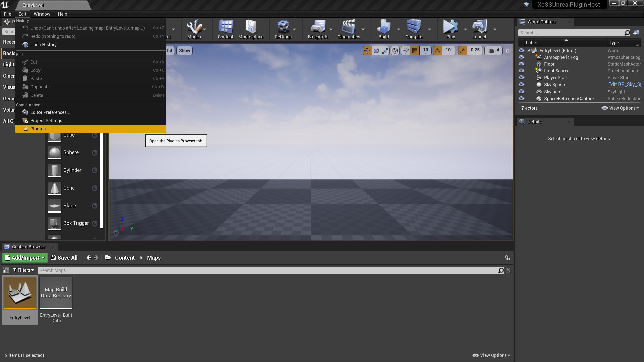Toggle scale snapping in the viewport
This screenshot has height=362, width=644.
pyautogui.click(x=463, y=51)
